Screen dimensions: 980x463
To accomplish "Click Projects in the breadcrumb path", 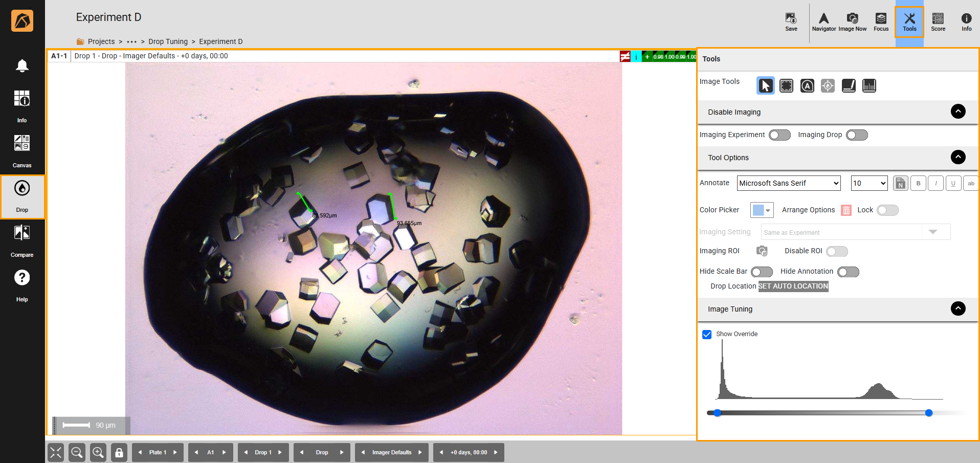I will [101, 41].
